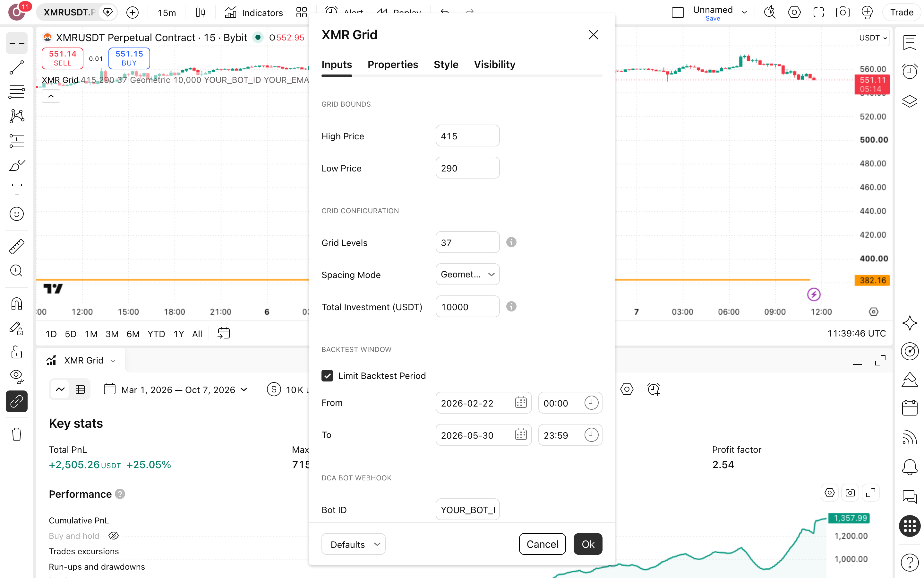Select the Inputs tab
This screenshot has width=924, height=578.
(336, 65)
